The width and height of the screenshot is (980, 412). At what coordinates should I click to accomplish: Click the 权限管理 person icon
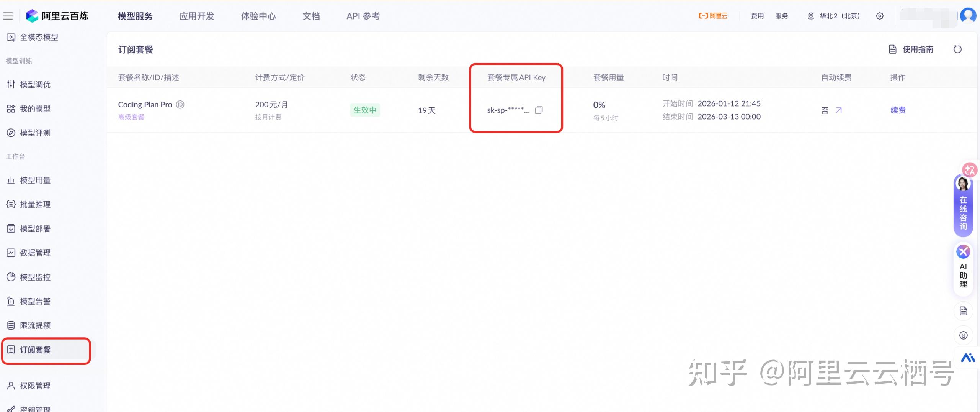[11, 386]
